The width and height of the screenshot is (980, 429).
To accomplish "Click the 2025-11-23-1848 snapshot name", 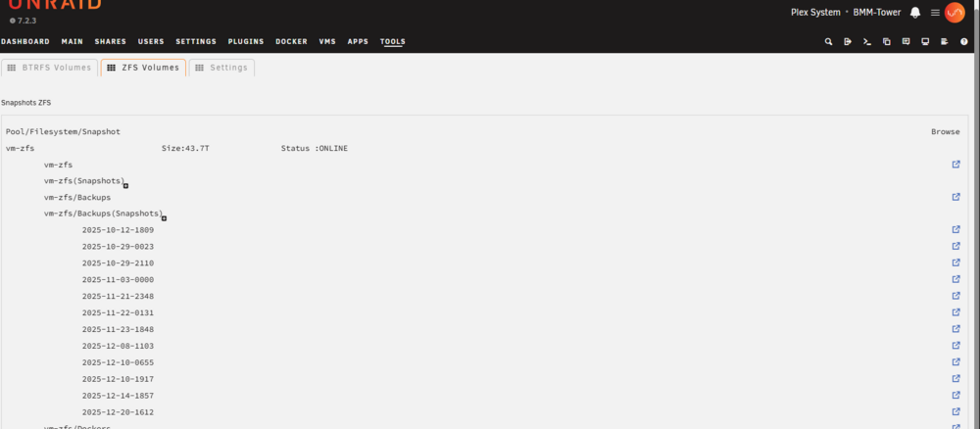I will 119,329.
